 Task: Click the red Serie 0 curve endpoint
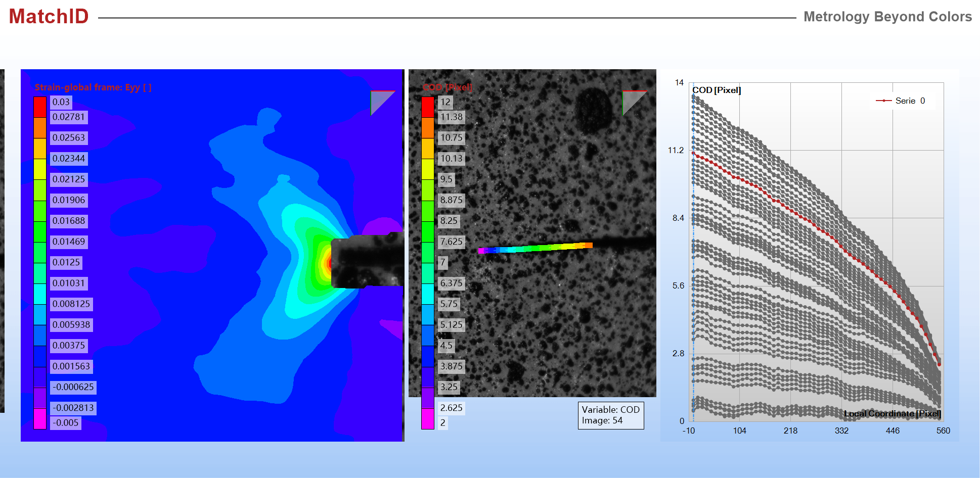[x=939, y=364]
